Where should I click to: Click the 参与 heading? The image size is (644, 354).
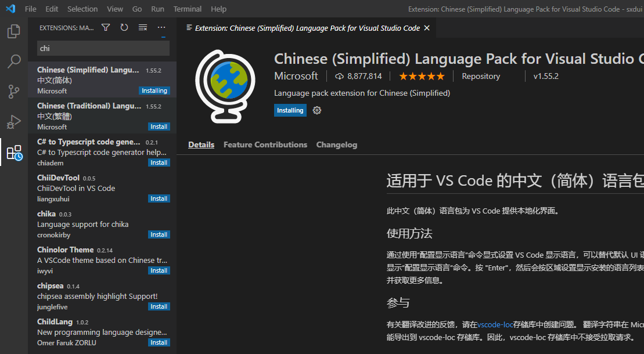[398, 303]
